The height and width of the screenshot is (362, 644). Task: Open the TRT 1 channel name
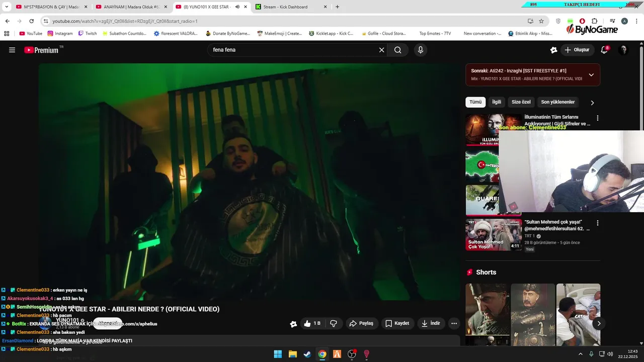click(530, 236)
